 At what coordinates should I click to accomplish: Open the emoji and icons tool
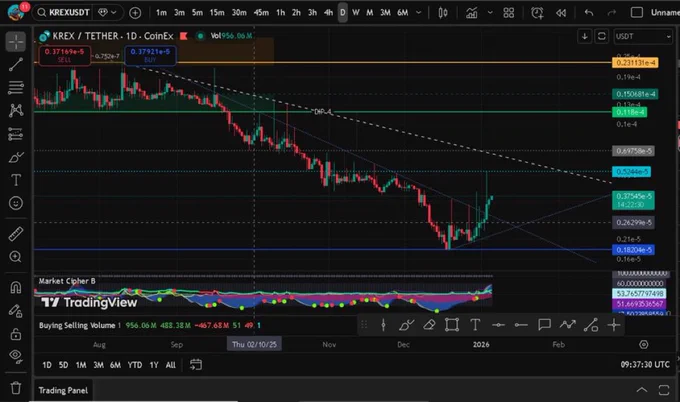coord(16,203)
